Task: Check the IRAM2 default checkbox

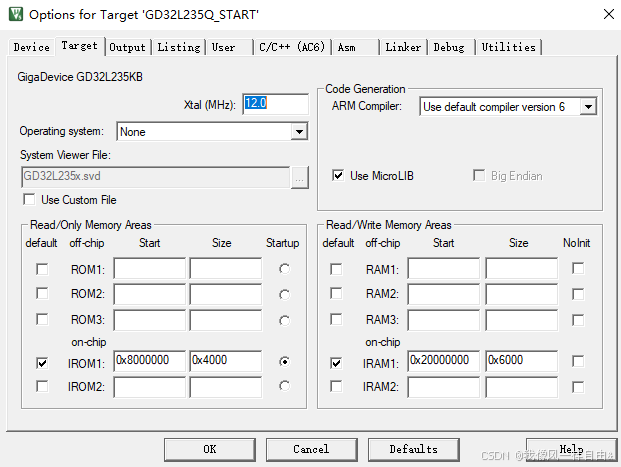Action: (336, 386)
